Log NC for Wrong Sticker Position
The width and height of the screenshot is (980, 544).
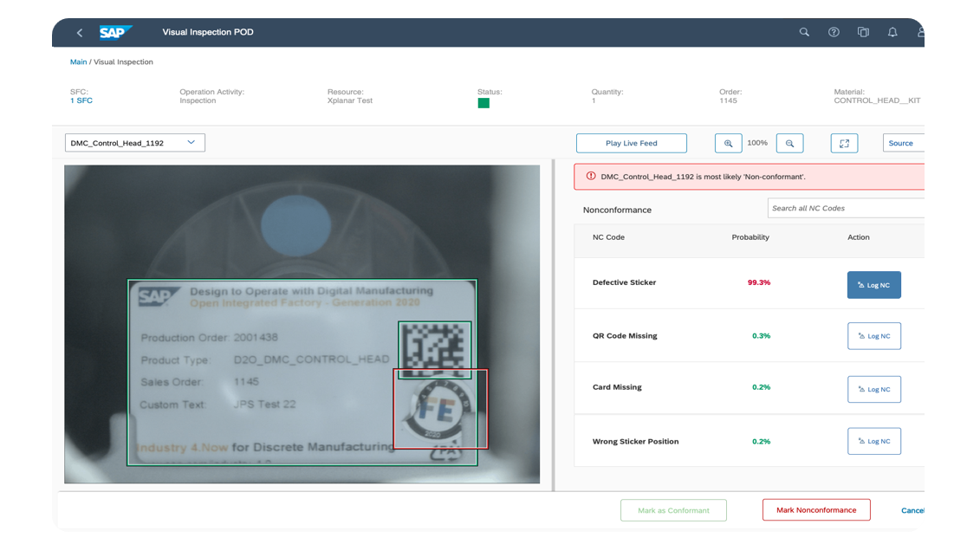point(873,442)
